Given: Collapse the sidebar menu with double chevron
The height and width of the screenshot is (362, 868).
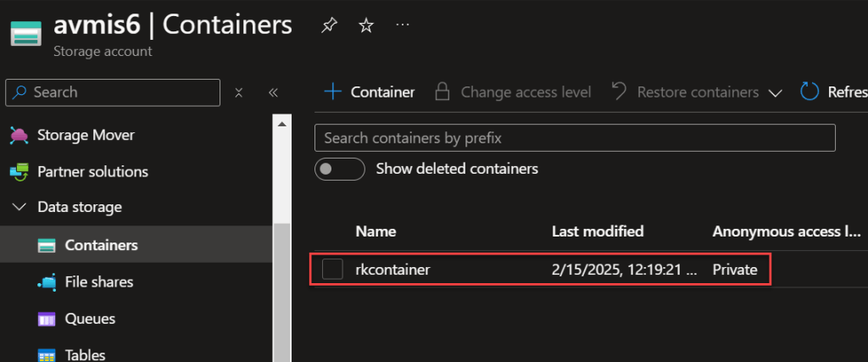Looking at the screenshot, I should coord(273,92).
